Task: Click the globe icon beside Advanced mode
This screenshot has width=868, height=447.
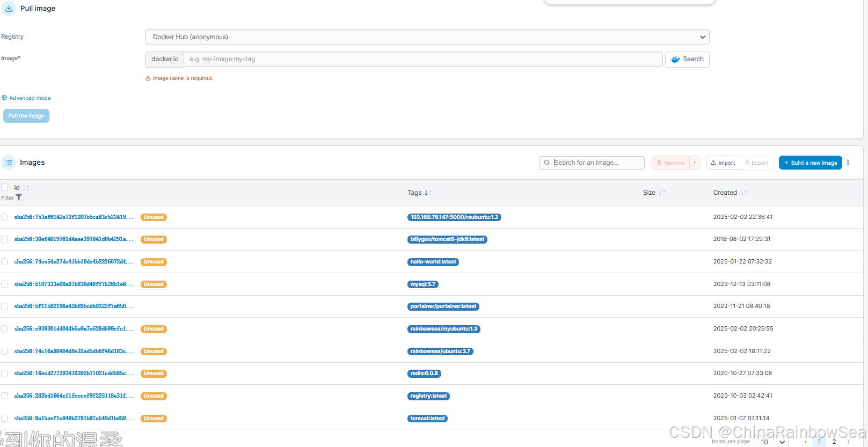Action: point(4,98)
